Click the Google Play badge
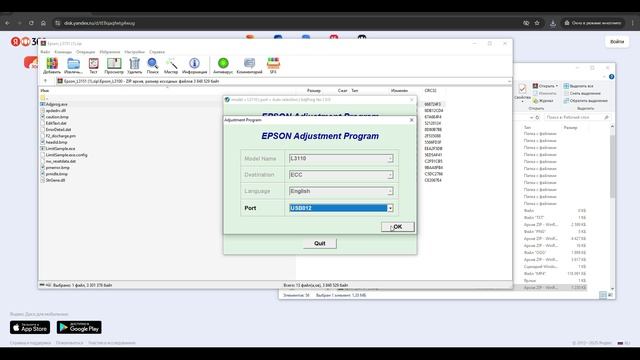Image resolution: width=640 pixels, height=360 pixels. (x=79, y=327)
